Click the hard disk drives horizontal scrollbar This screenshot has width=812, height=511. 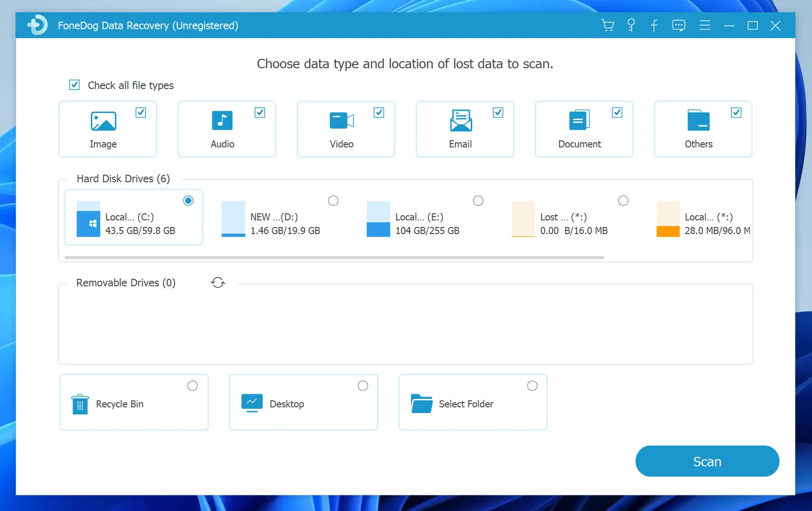click(334, 258)
